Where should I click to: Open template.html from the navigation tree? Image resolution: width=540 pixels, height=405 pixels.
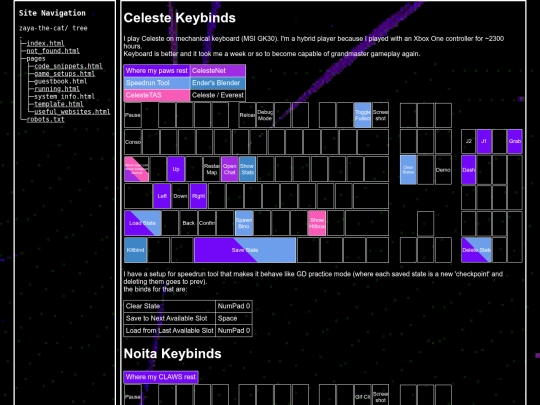pos(59,104)
